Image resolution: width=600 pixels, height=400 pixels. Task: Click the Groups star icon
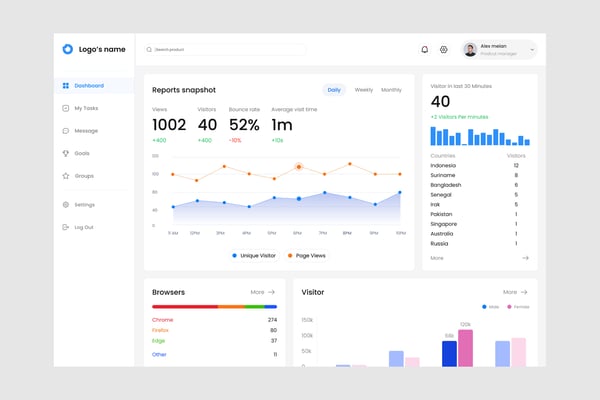click(66, 176)
